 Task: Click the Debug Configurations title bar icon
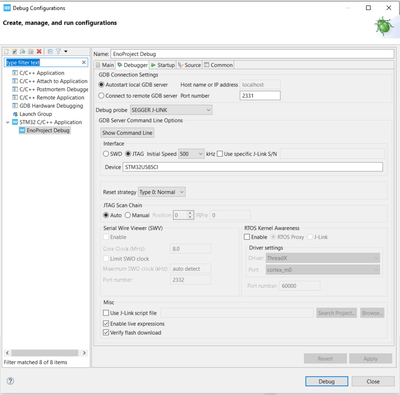pos(7,8)
